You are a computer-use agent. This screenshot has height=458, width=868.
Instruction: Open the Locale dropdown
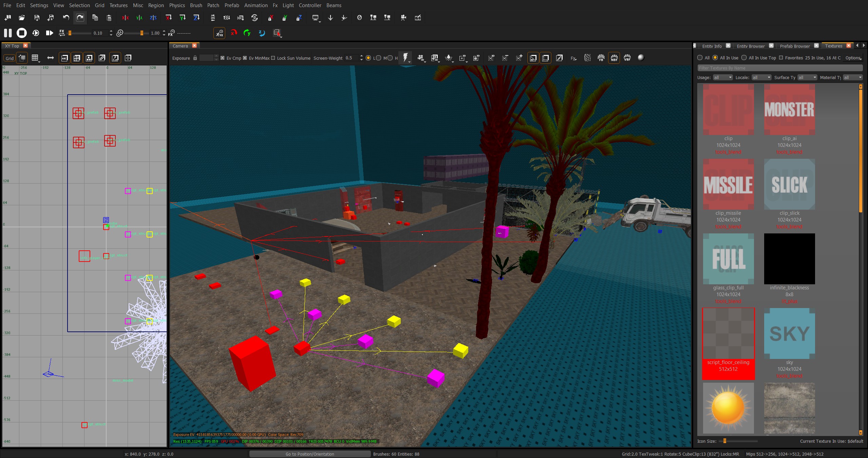[x=761, y=78]
